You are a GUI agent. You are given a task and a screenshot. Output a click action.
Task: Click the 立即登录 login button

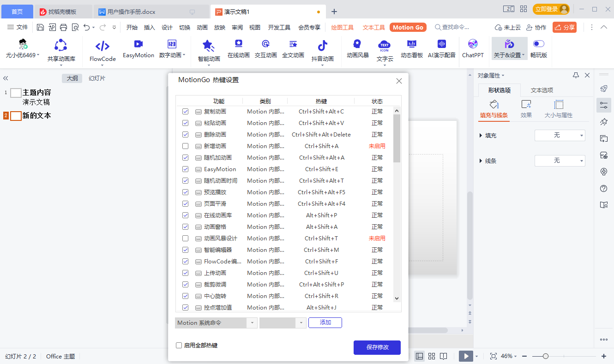pyautogui.click(x=551, y=9)
